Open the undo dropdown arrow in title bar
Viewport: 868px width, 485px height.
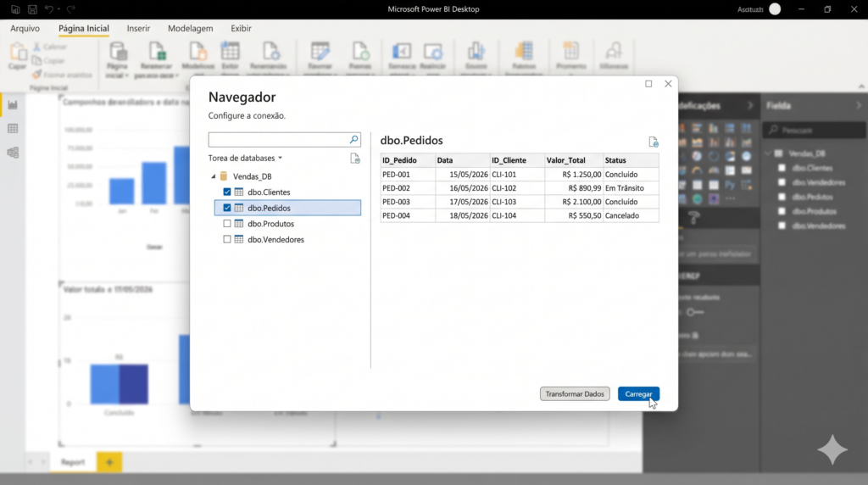[58, 9]
